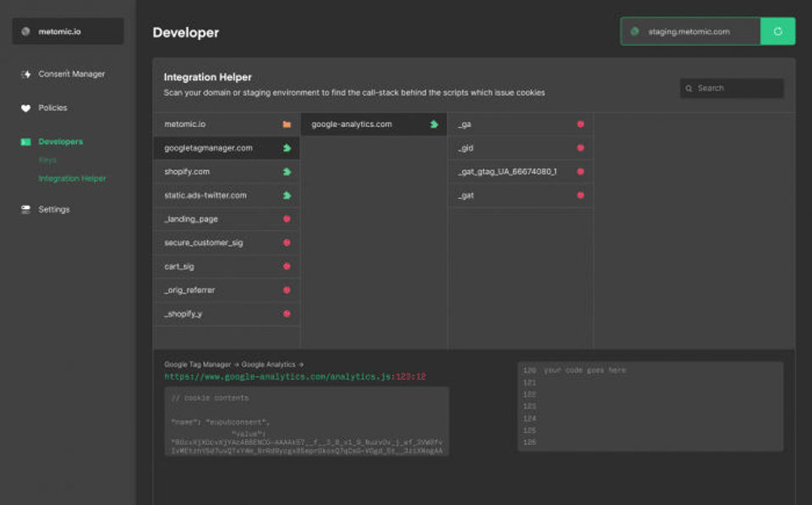Click the red dot beside _landing_page

(287, 219)
